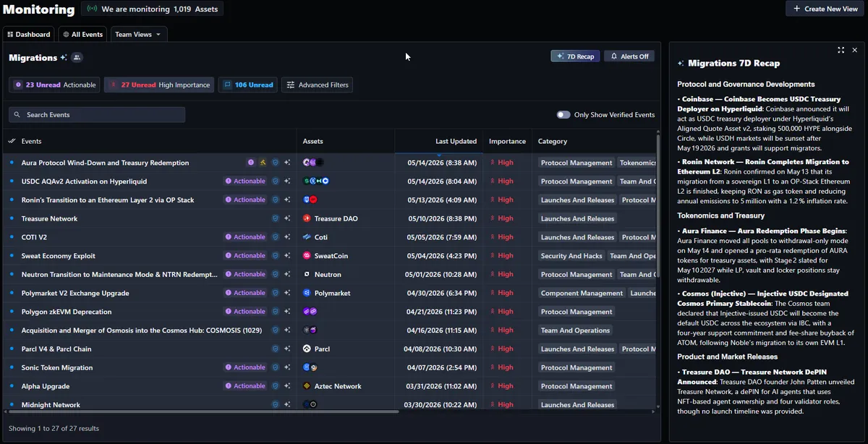Close the Migrations 7D Recap panel
Image resolution: width=868 pixels, height=444 pixels.
pyautogui.click(x=855, y=50)
